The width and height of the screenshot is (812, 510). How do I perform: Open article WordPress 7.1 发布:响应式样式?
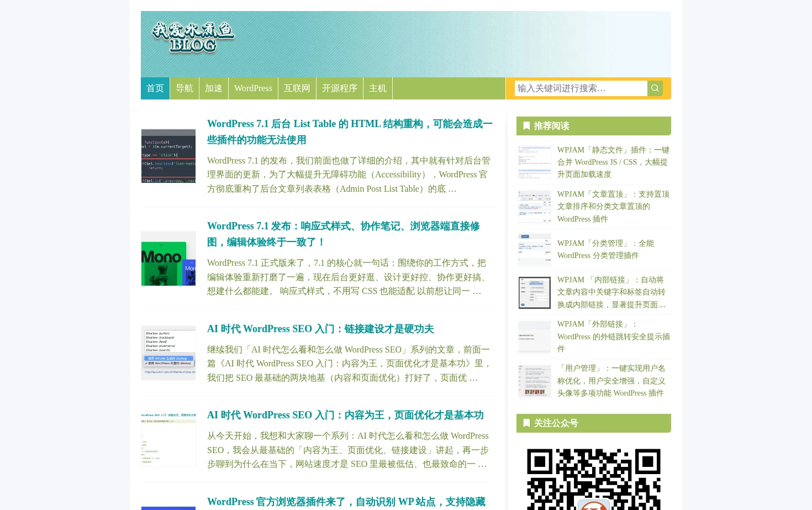coord(344,234)
